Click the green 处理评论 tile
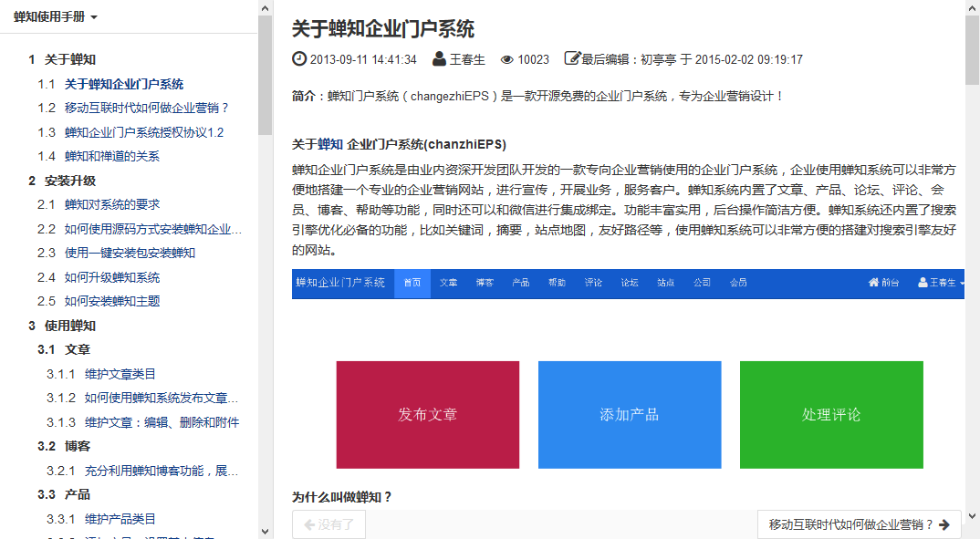Screen dimensions: 980x539 tap(831, 415)
